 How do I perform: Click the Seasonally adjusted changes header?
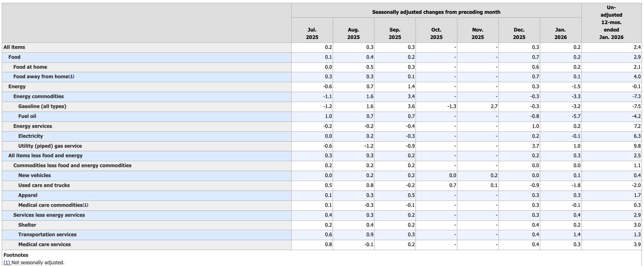(x=436, y=12)
